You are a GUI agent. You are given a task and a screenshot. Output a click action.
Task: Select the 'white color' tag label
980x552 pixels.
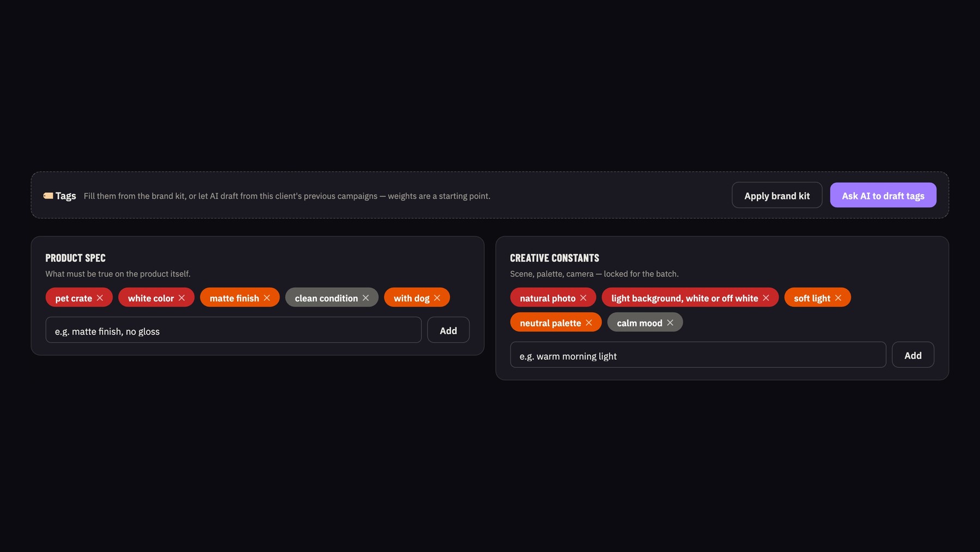coord(151,298)
